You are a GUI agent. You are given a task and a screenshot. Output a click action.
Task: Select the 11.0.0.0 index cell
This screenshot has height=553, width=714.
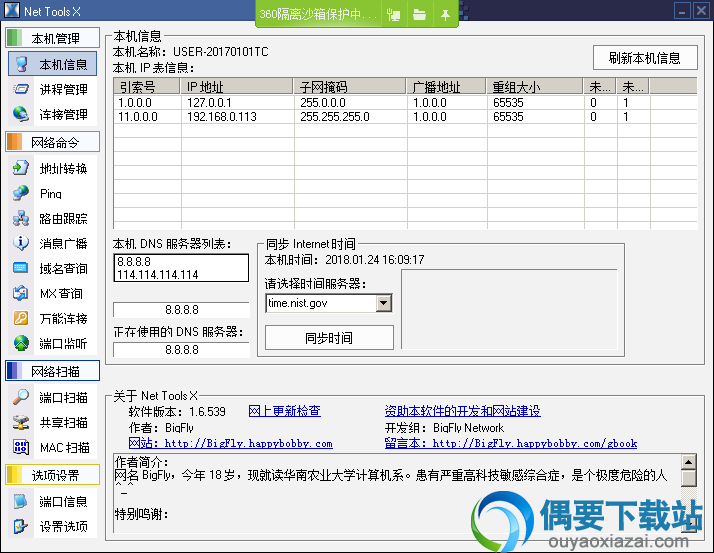point(138,117)
